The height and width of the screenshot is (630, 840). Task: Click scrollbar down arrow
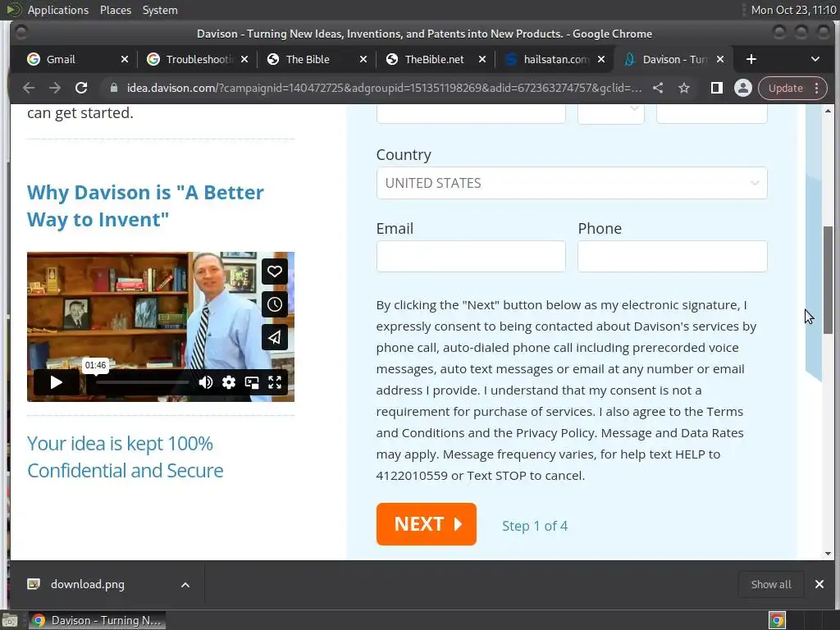(829, 554)
